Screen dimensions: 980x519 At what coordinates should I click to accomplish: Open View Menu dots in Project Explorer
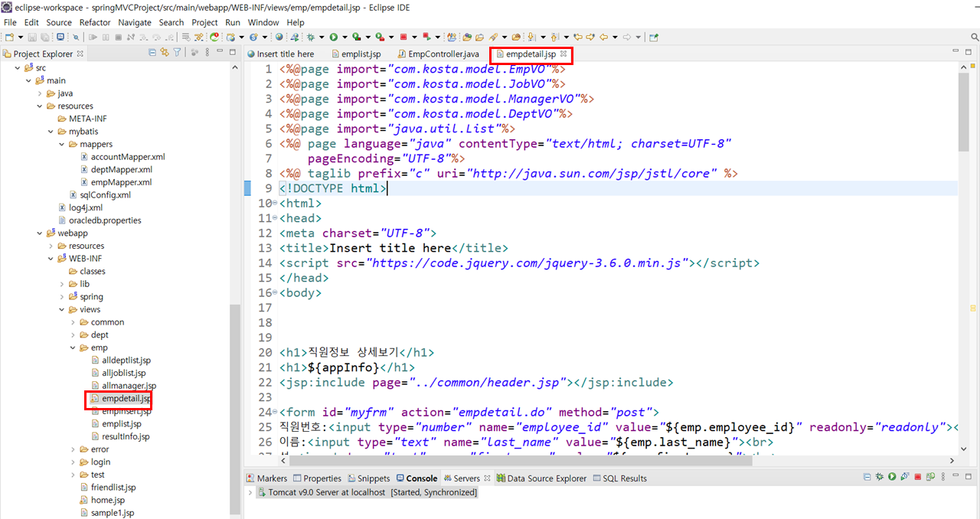pos(207,53)
